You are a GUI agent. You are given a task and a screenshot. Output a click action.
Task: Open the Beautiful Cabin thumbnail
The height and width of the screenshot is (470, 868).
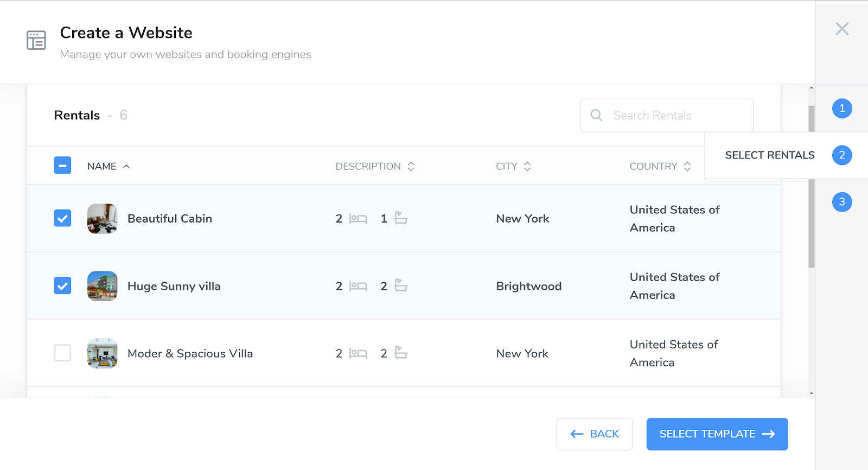[103, 219]
